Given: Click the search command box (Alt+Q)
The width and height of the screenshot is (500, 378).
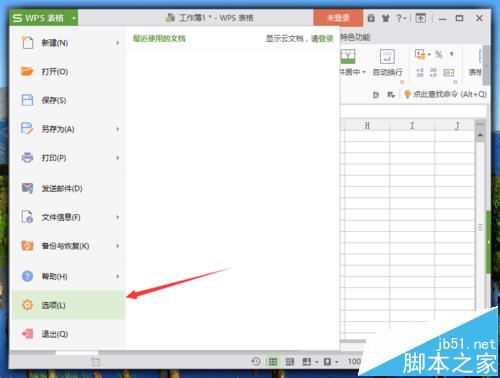Looking at the screenshot, I should point(445,94).
